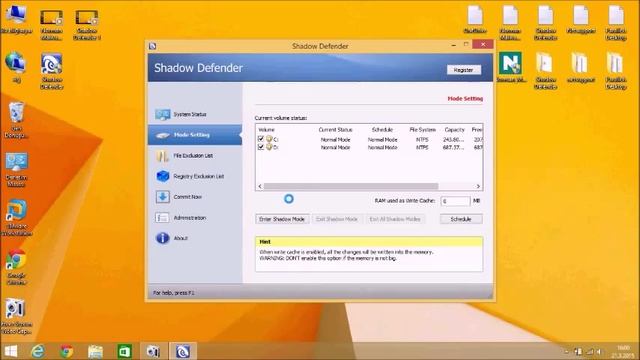The height and width of the screenshot is (360, 640).
Task: Click D: row Current Status 'Normal Mode' cell
Action: pyautogui.click(x=335, y=148)
